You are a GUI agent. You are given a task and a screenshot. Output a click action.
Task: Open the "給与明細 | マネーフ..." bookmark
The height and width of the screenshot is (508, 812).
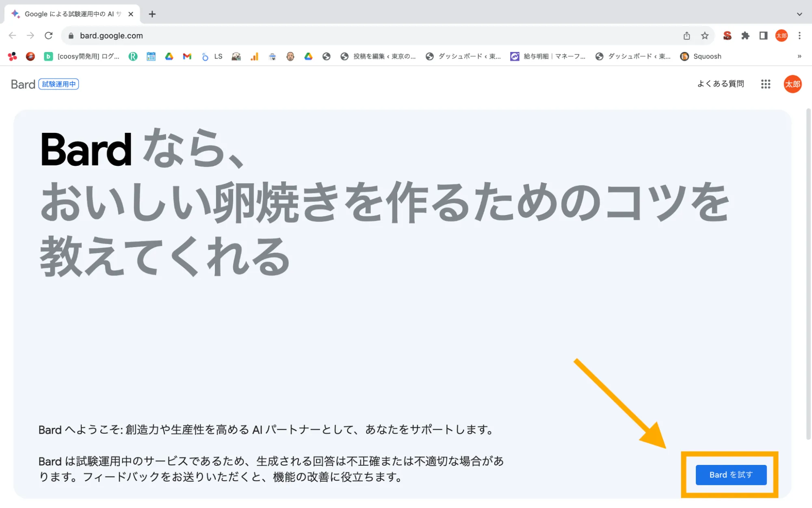[548, 56]
